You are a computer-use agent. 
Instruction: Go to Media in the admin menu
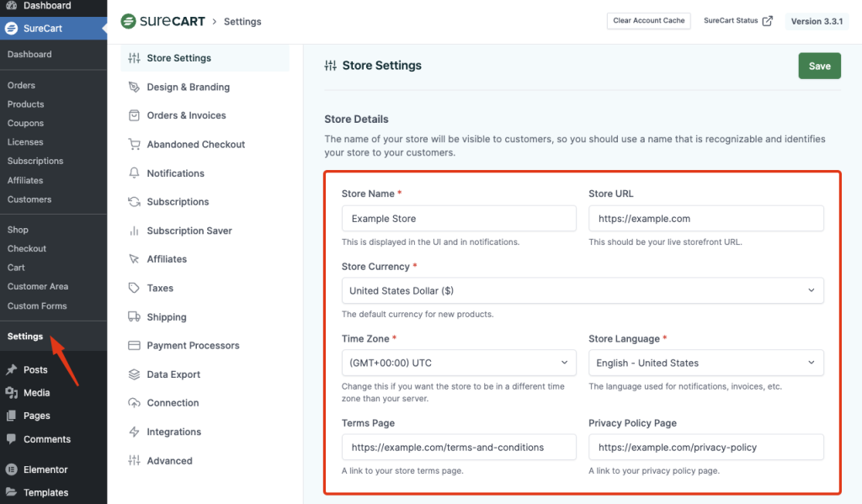coord(36,393)
